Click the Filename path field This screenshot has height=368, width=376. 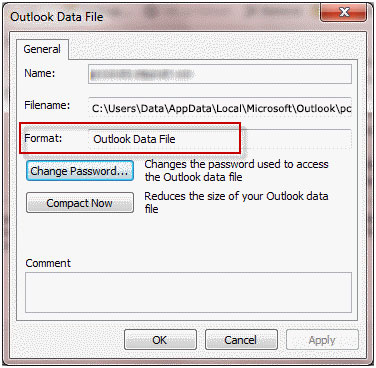click(x=220, y=108)
